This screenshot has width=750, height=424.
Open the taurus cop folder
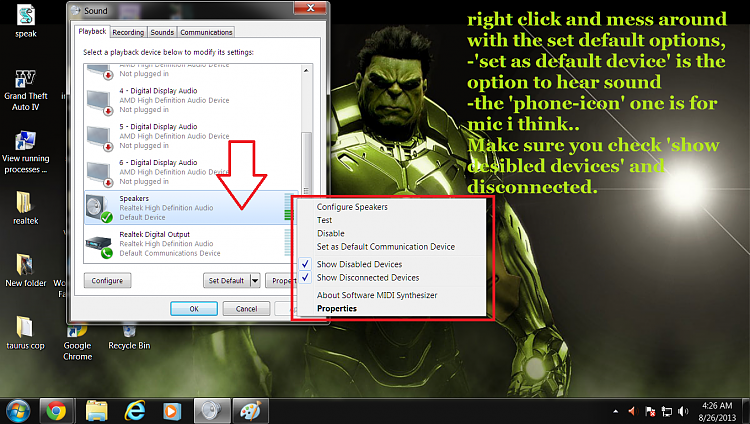pos(25,333)
